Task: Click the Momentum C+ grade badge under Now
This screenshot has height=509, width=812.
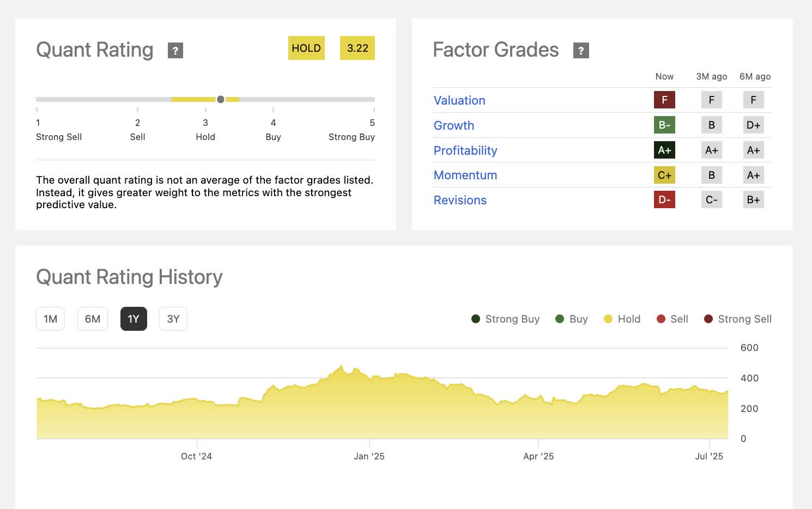Action: coord(664,175)
